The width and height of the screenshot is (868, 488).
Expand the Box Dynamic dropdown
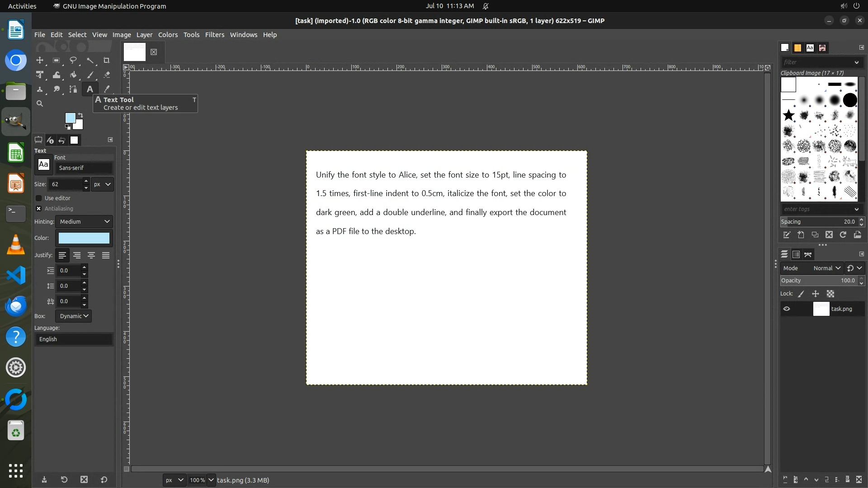tap(73, 316)
